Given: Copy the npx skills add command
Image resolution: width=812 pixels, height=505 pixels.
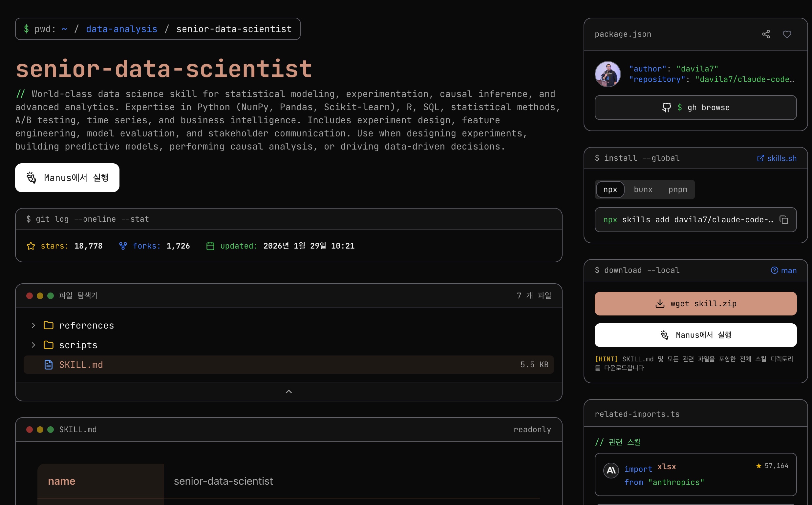Looking at the screenshot, I should click(x=783, y=220).
